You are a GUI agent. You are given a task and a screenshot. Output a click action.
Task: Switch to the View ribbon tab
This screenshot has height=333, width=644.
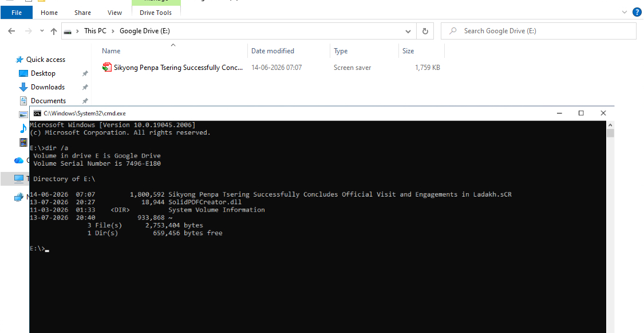[114, 13]
